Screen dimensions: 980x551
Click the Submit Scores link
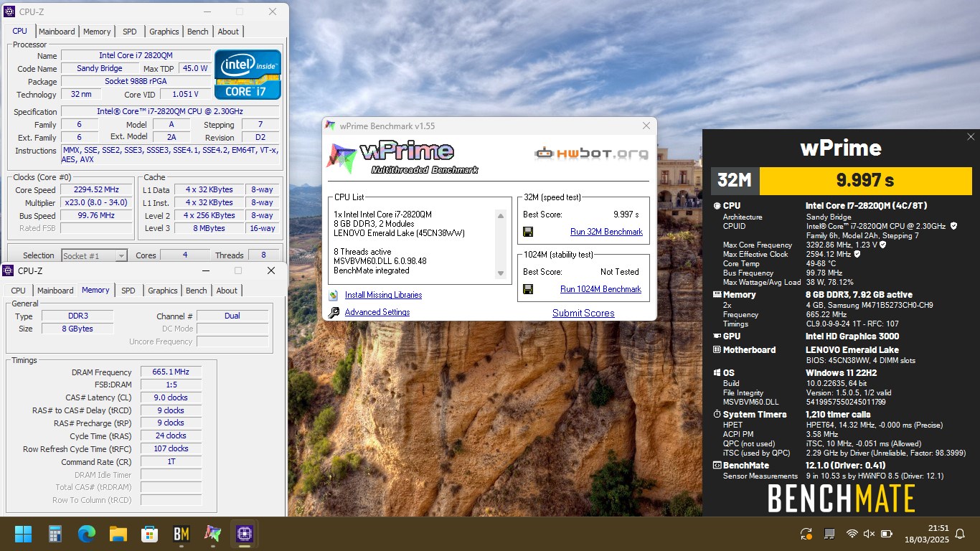(583, 313)
